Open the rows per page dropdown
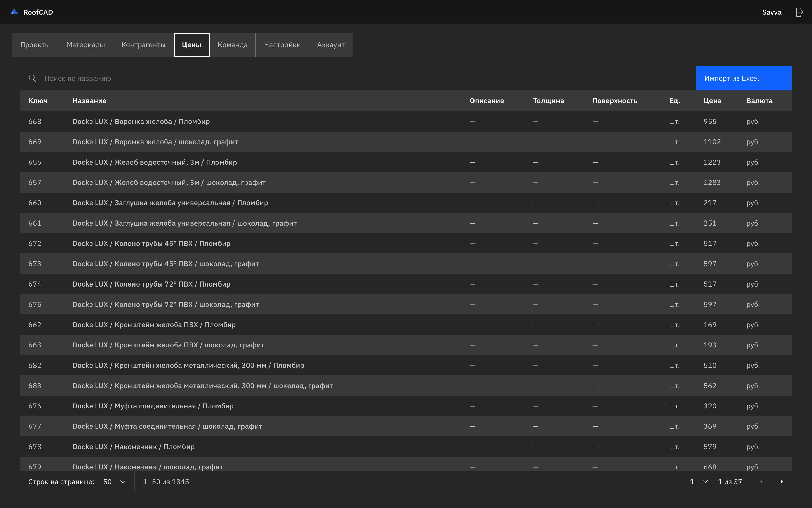The width and height of the screenshot is (812, 508). (x=114, y=482)
